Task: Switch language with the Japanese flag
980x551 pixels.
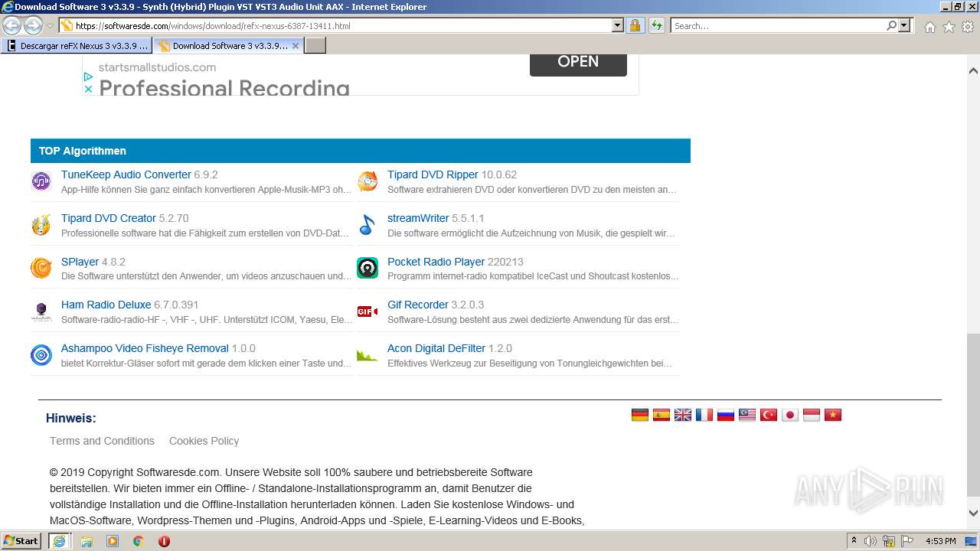Action: [790, 415]
